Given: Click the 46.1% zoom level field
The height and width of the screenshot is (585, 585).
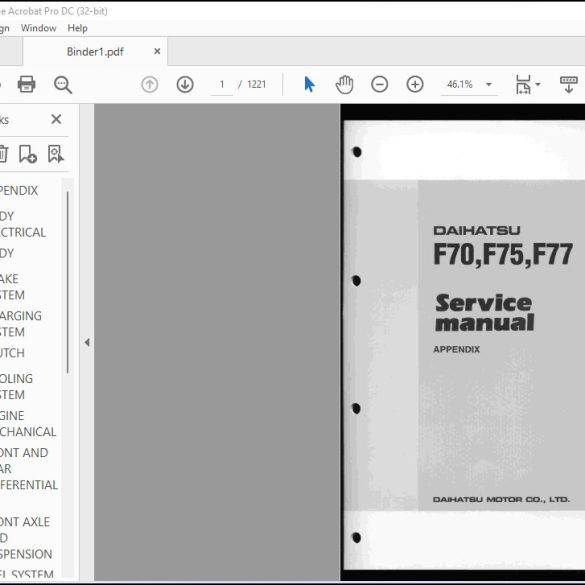Looking at the screenshot, I should click(x=460, y=85).
